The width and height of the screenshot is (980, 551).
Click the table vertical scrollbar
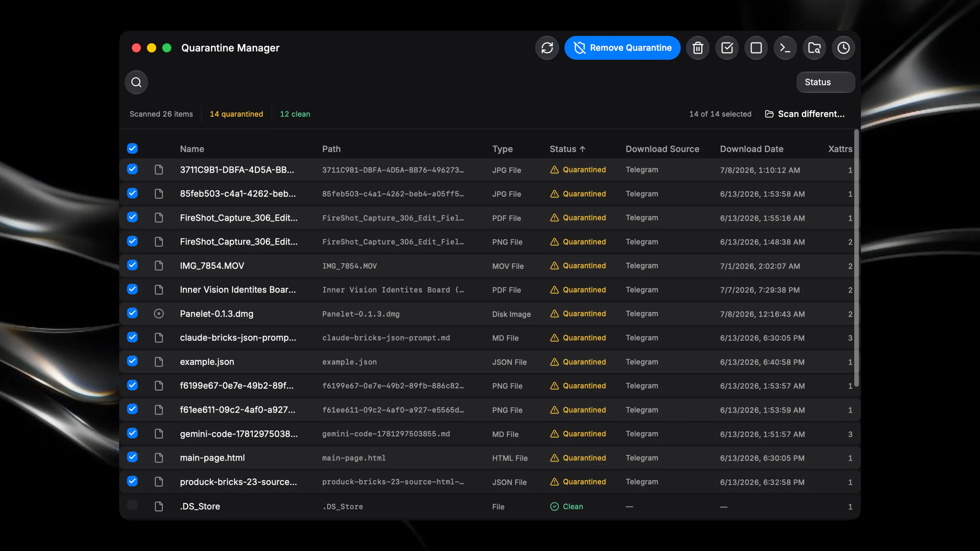click(x=856, y=259)
